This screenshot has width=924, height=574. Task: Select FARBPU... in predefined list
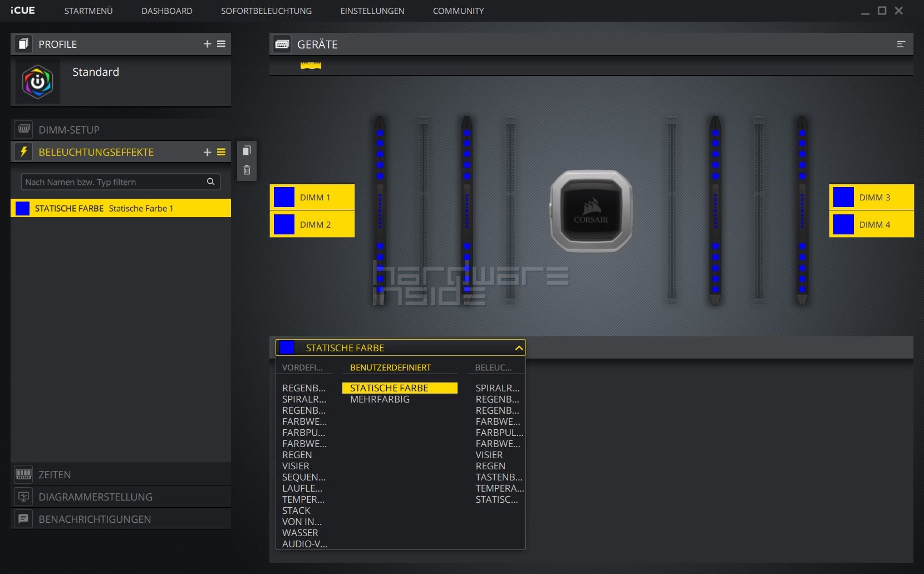pos(303,433)
